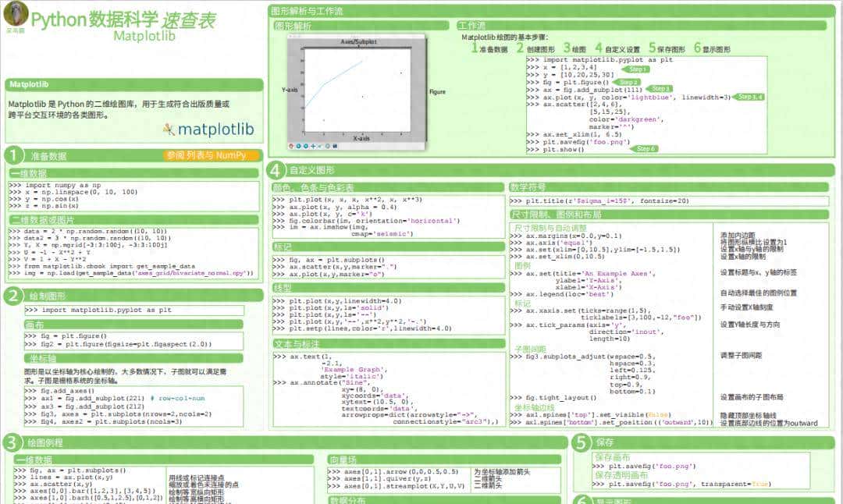Click the code line fig = plt.figure() under 画布

[x=66, y=335]
